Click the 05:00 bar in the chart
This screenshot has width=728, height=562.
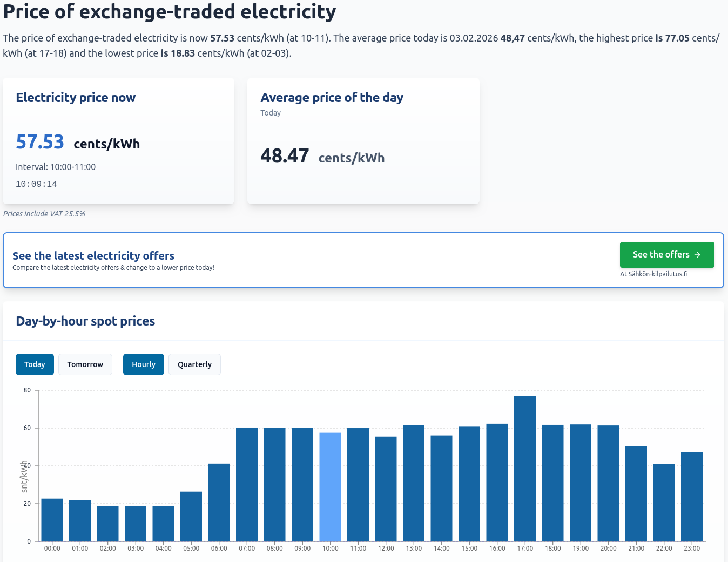point(191,517)
